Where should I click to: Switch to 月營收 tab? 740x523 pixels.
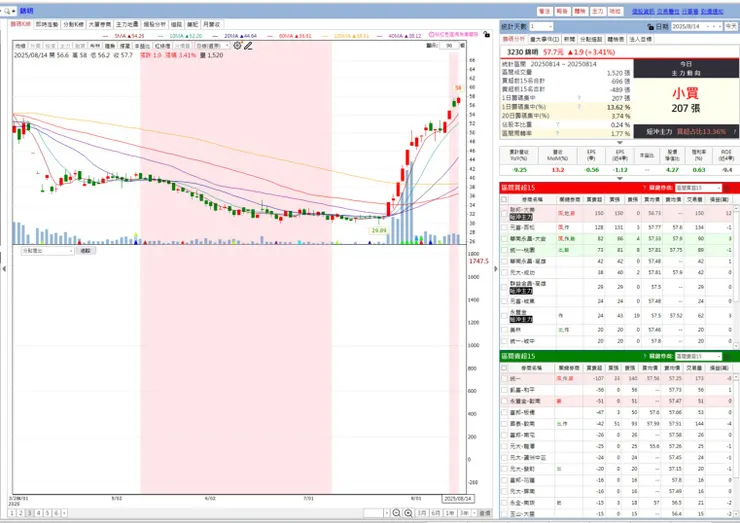[211, 24]
